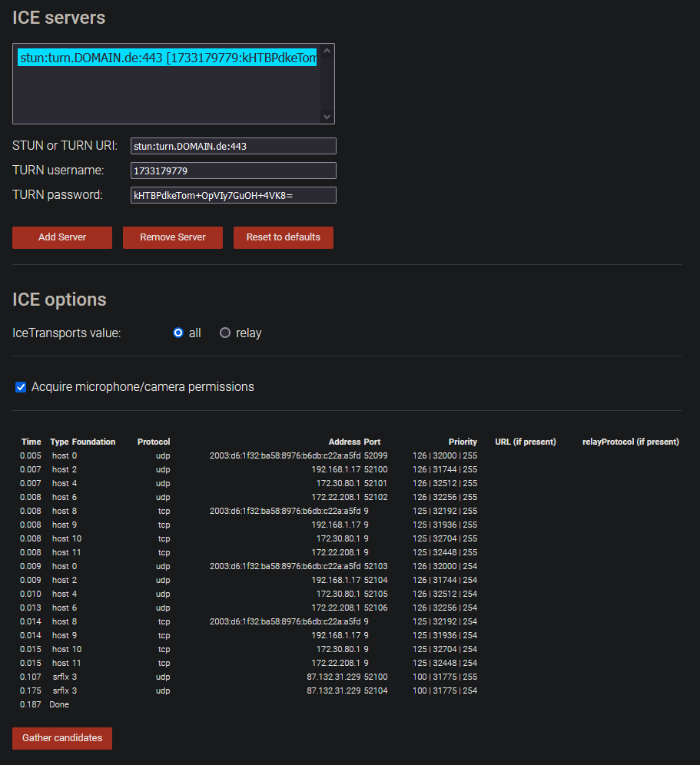Click the server list scroll down arrow
700x765 pixels.
click(327, 117)
